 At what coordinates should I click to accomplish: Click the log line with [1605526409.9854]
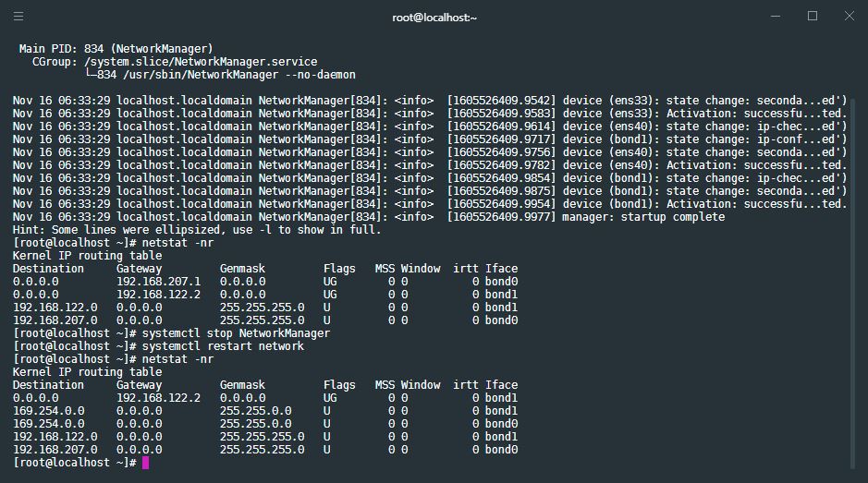[x=430, y=178]
